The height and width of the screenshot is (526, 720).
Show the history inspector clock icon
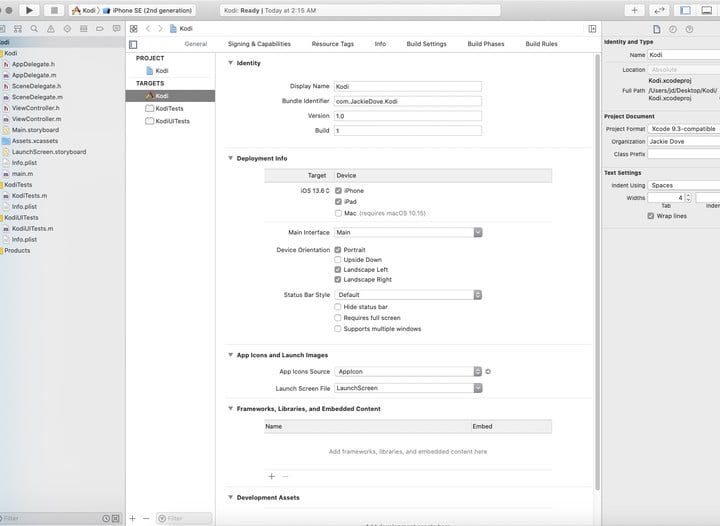point(672,29)
